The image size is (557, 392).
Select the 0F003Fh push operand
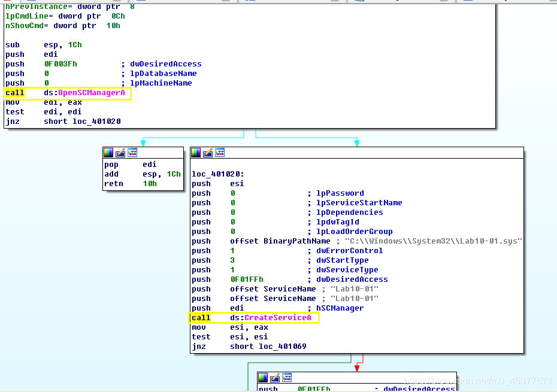(x=60, y=64)
